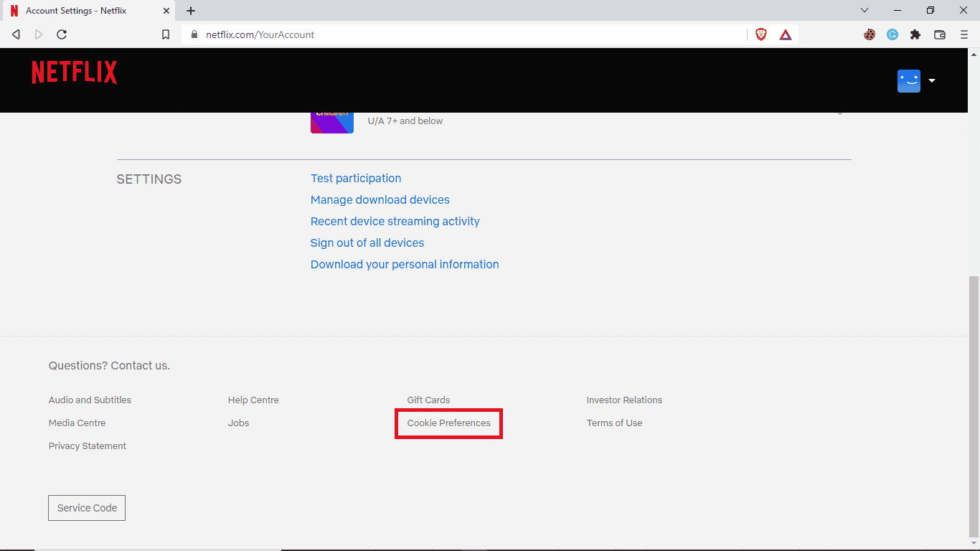The width and height of the screenshot is (980, 551).
Task: Open Brave Shields lion icon
Action: 761,34
